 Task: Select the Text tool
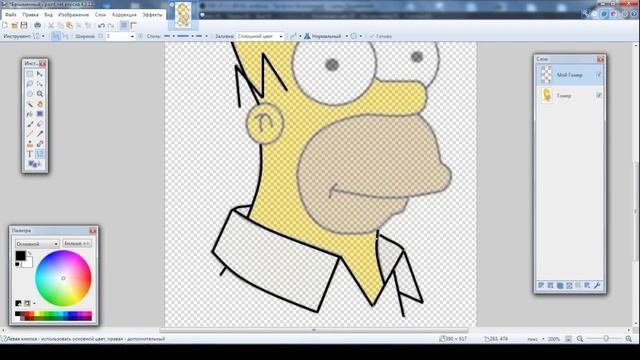coord(30,154)
